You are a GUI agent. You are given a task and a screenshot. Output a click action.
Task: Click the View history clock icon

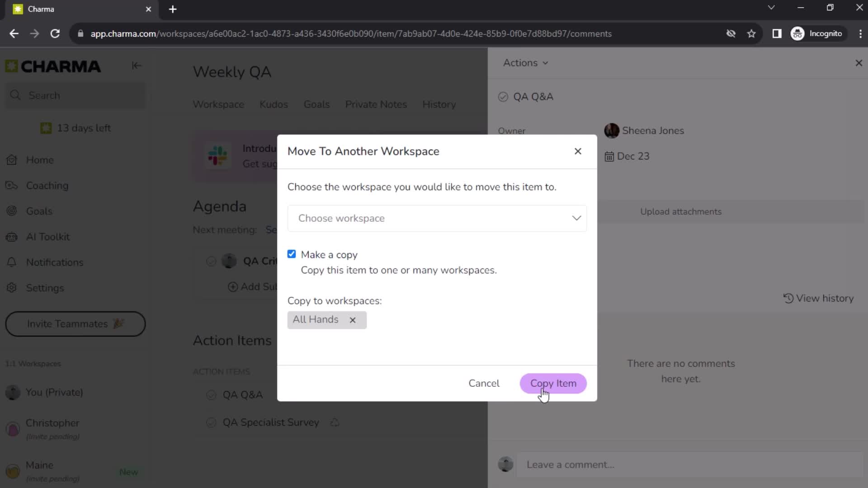[788, 298]
